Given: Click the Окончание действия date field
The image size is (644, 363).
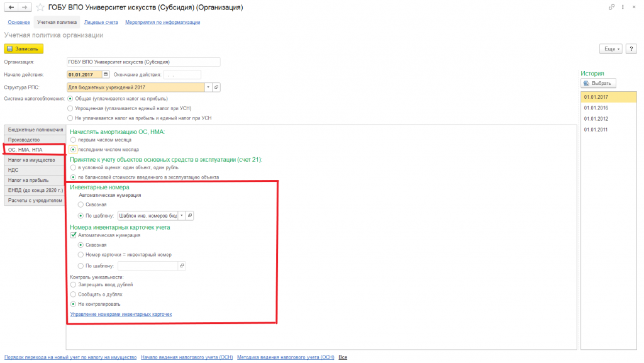Looking at the screenshot, I should (x=182, y=75).
